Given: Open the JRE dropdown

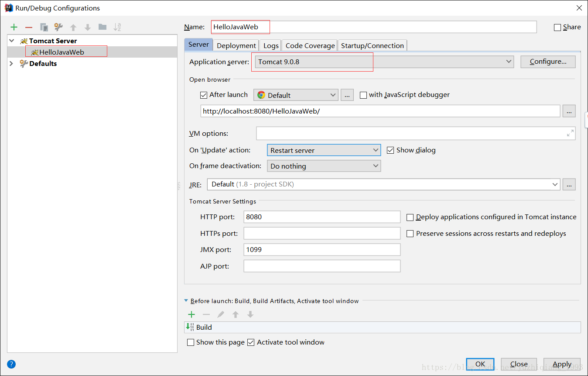Looking at the screenshot, I should 383,184.
